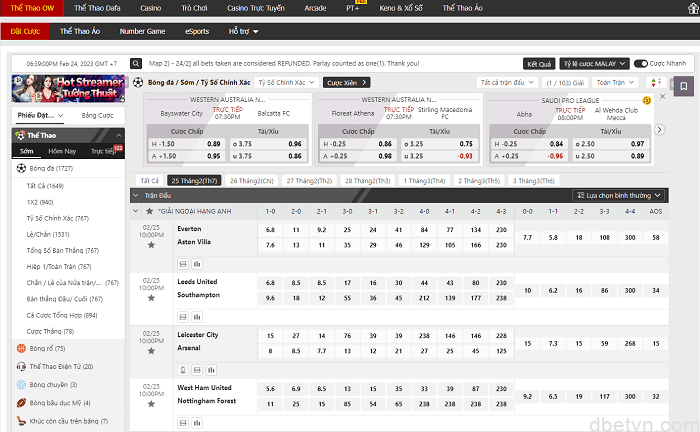This screenshot has height=432, width=700.
Task: Collapse the Thể Thao sidebar section
Action: point(118,135)
